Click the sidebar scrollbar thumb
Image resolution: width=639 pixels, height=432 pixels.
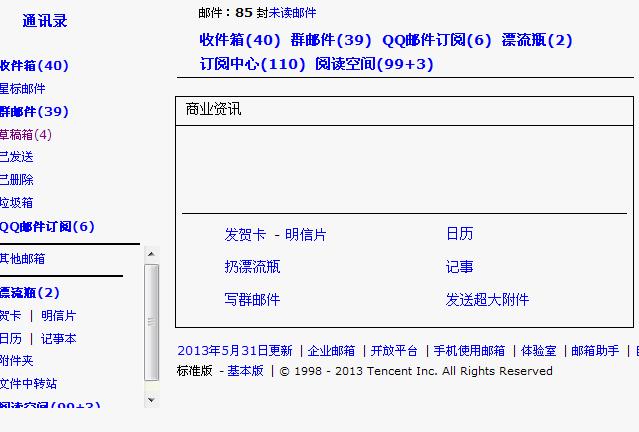(151, 322)
